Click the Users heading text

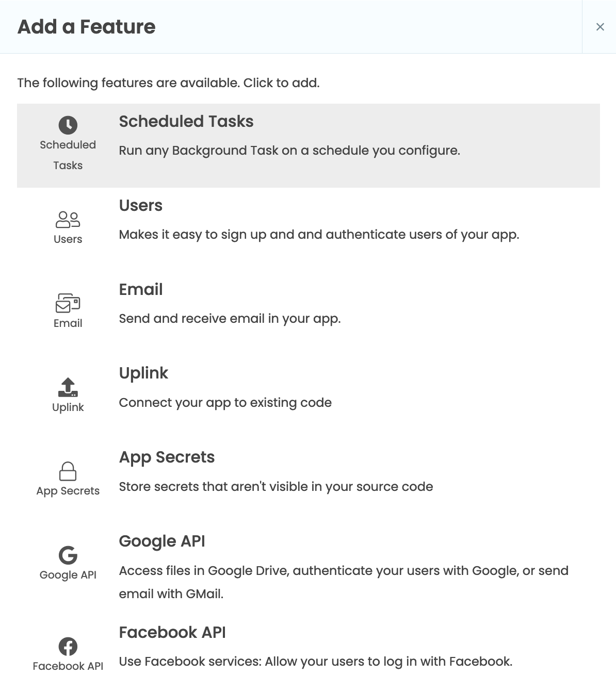(140, 205)
